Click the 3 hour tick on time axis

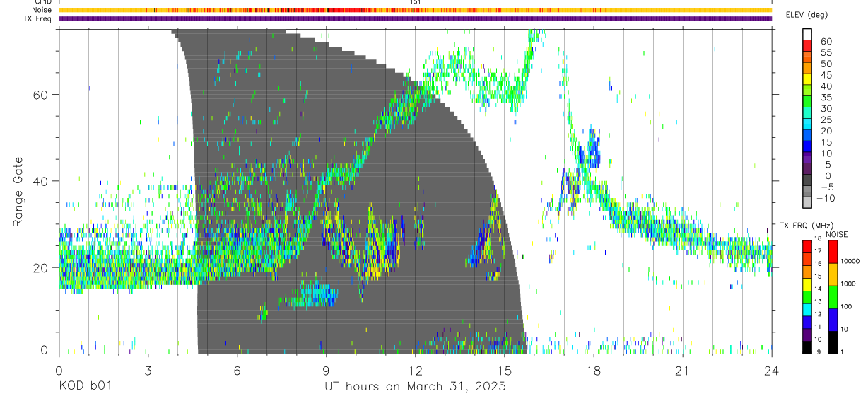coord(148,370)
